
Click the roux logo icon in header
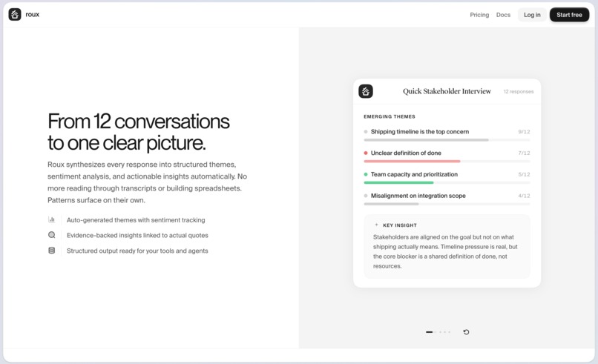(15, 15)
